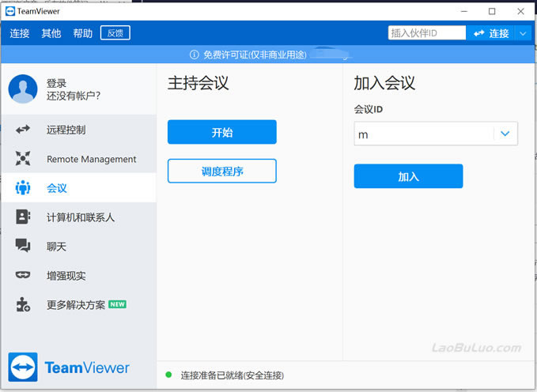The image size is (537, 392).
Task: Click the 连接 connect button at top right
Action: tap(491, 33)
